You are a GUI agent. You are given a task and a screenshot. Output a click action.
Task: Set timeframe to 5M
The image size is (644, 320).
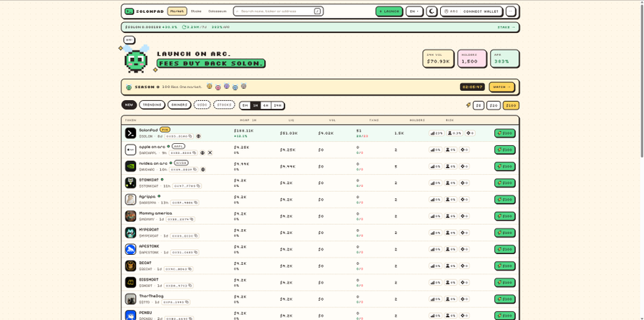tap(245, 105)
